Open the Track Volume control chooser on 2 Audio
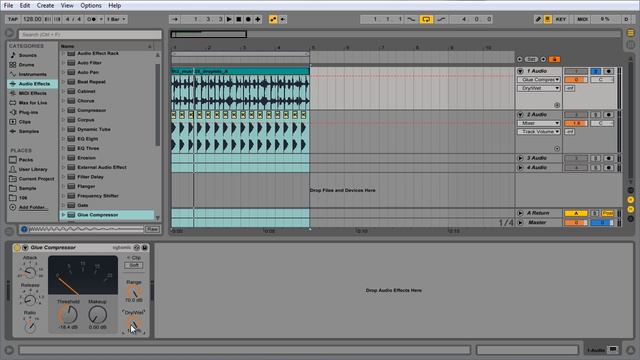The height and width of the screenshot is (360, 640). (x=539, y=131)
